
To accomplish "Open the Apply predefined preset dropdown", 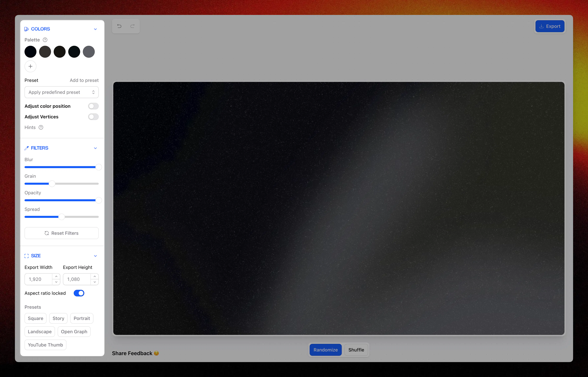I will point(61,92).
